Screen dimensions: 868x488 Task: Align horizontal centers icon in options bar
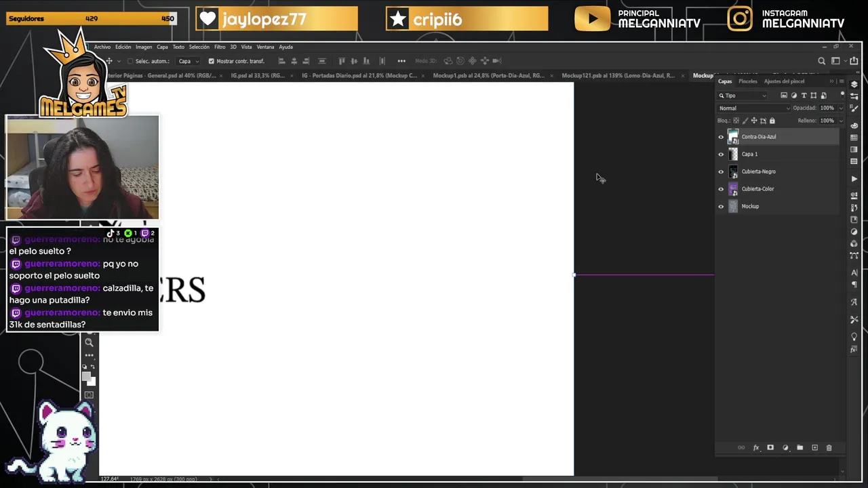pos(294,61)
